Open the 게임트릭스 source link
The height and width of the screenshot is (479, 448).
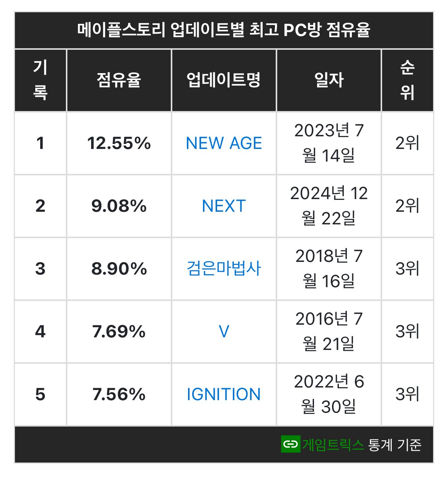pyautogui.click(x=333, y=445)
